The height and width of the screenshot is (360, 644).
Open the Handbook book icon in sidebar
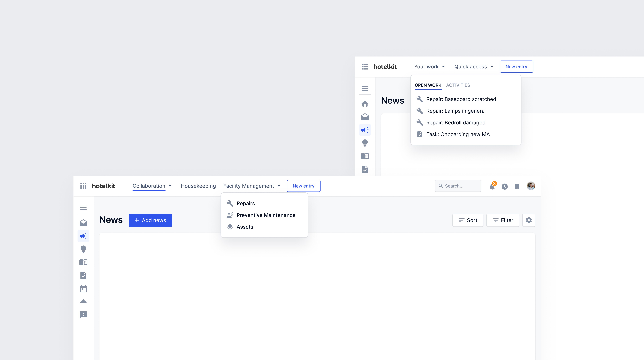(83, 262)
